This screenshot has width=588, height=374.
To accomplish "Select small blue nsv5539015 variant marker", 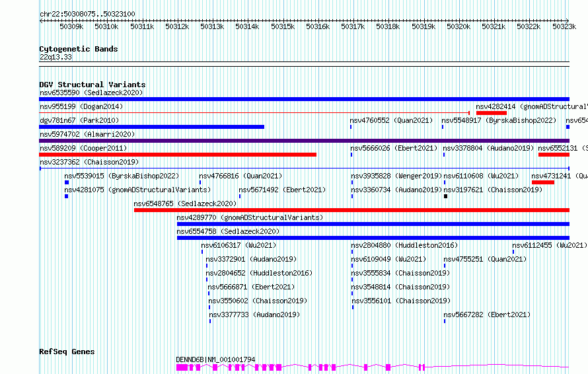I will [x=67, y=182].
